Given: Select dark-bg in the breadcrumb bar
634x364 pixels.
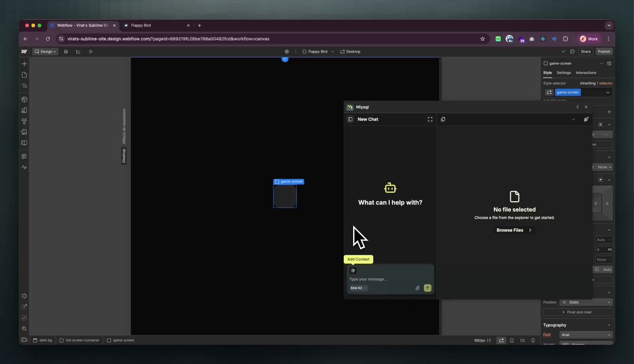Looking at the screenshot, I should [43, 341].
